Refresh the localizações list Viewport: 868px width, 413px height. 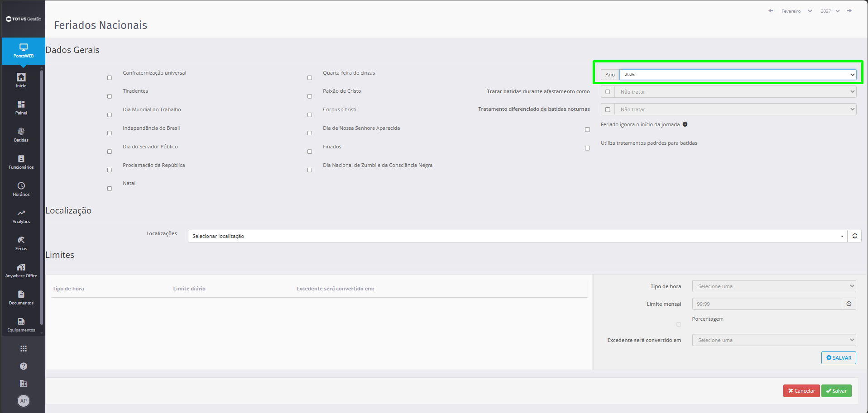coord(854,236)
